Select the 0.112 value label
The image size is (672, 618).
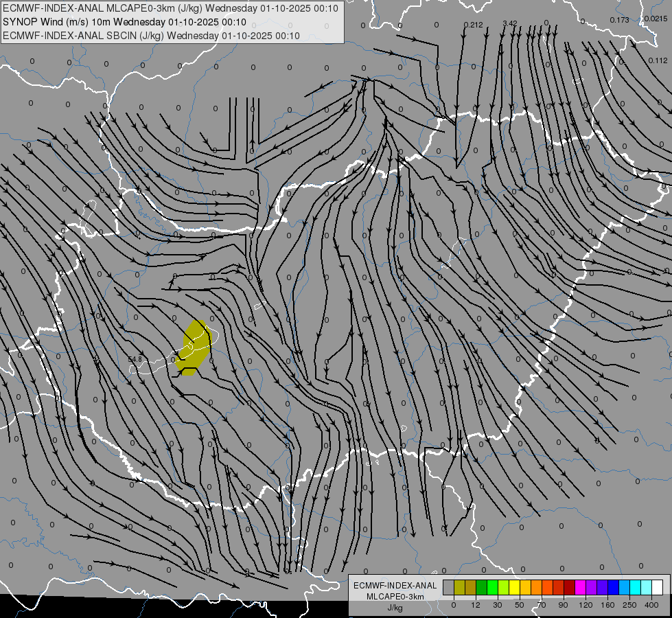pyautogui.click(x=658, y=60)
